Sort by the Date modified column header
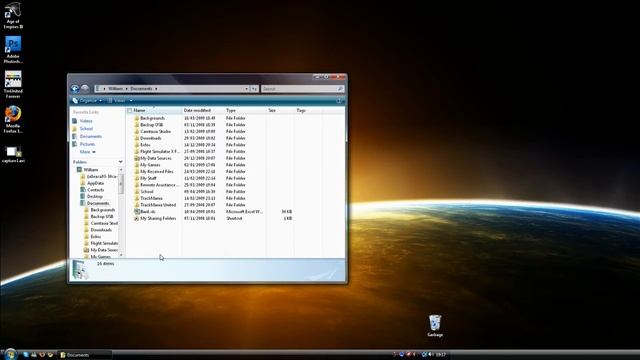The width and height of the screenshot is (640, 360). click(202, 111)
